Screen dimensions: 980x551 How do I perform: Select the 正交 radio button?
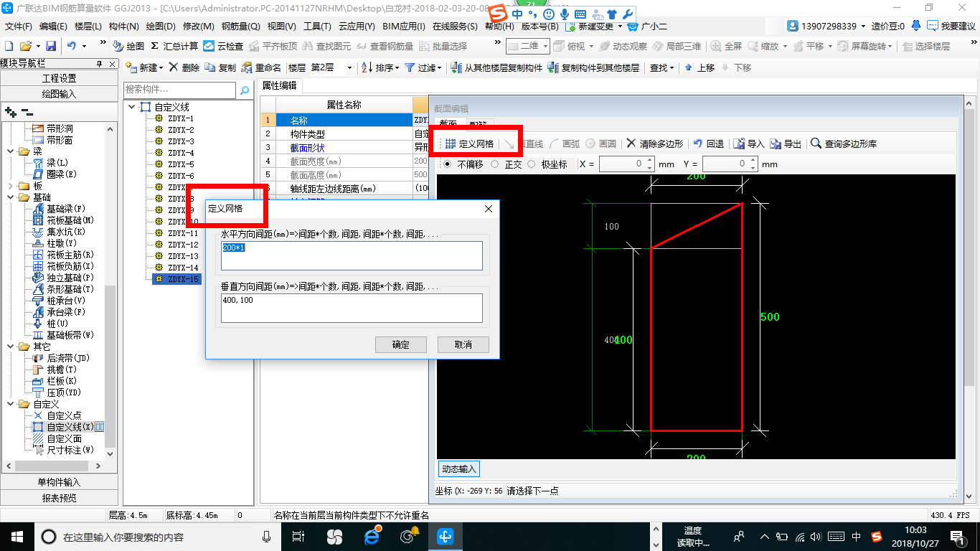pos(494,164)
